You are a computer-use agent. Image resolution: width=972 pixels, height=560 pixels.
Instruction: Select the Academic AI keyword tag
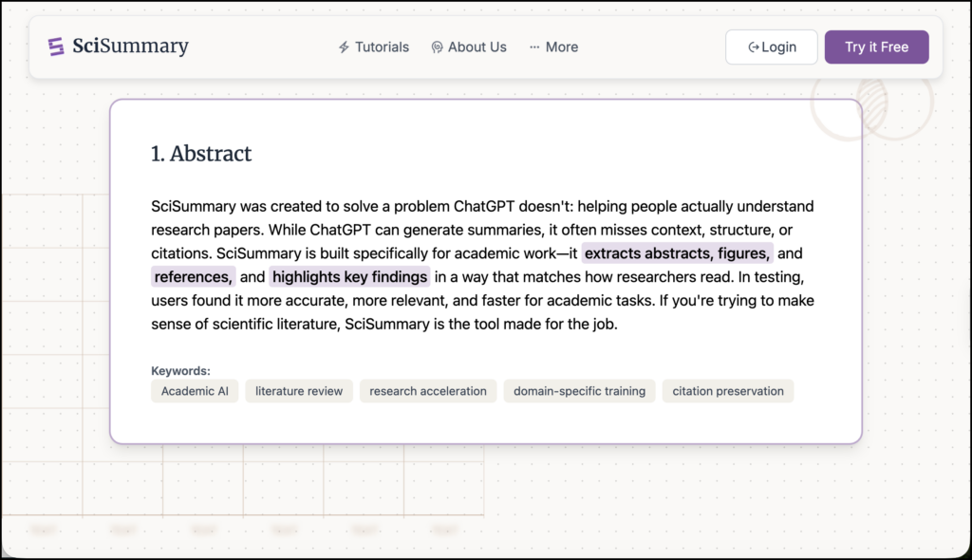195,391
